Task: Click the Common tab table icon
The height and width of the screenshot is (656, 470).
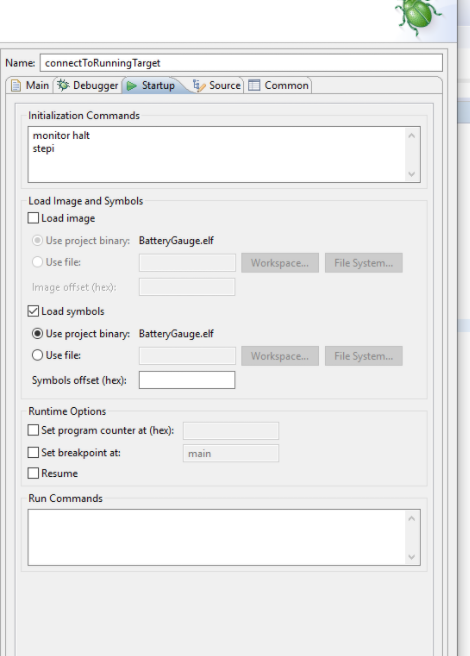Action: (x=254, y=85)
